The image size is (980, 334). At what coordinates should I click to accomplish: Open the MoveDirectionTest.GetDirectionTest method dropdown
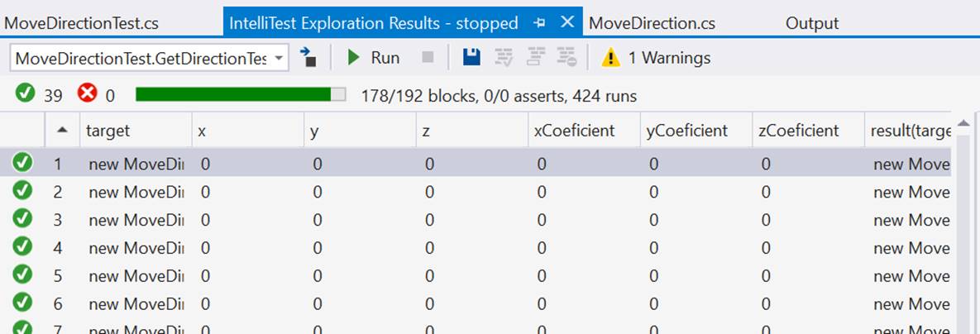point(149,58)
